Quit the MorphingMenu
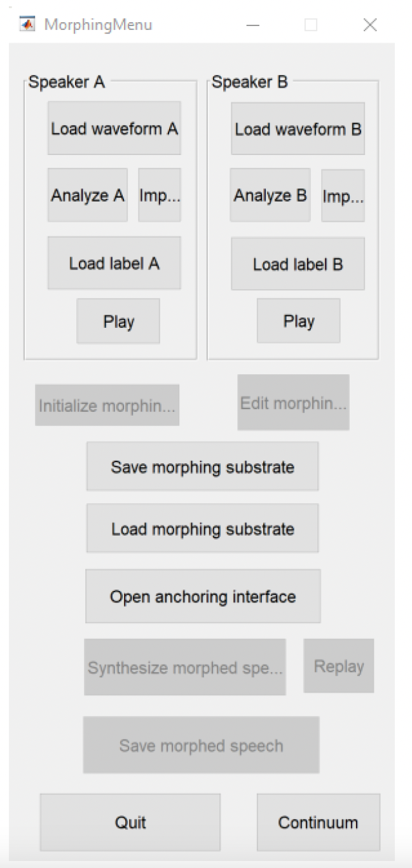The width and height of the screenshot is (412, 868). point(130,822)
